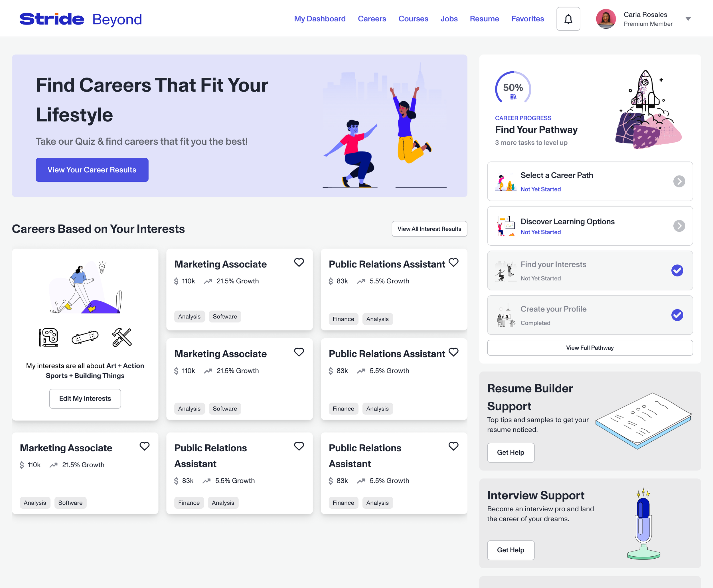Click the art palette interest icon

click(x=48, y=337)
